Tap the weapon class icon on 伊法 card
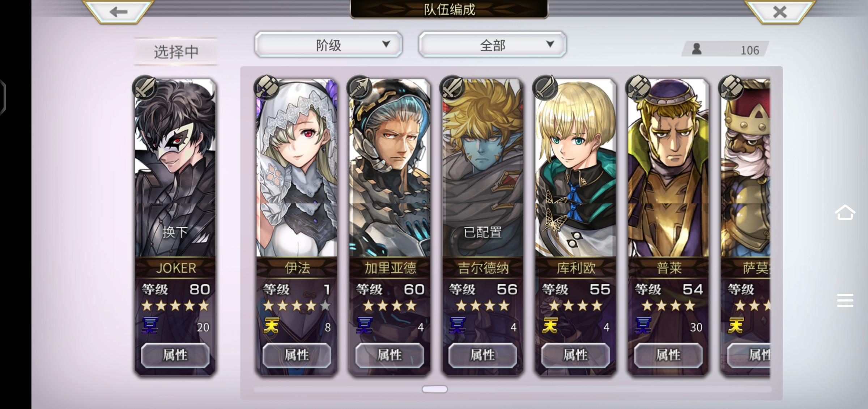 [x=267, y=87]
